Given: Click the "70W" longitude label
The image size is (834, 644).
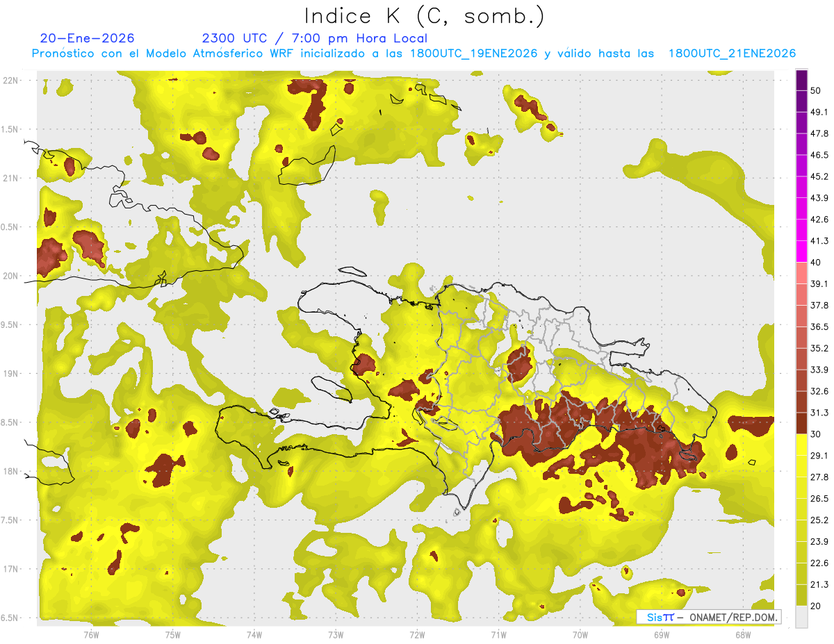Looking at the screenshot, I should click(580, 635).
